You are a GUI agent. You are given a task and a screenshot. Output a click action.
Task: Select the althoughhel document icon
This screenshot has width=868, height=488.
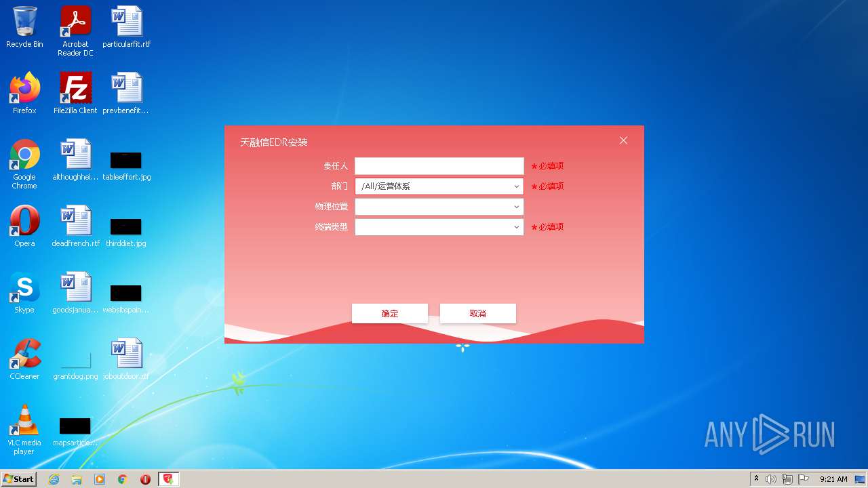[75, 160]
